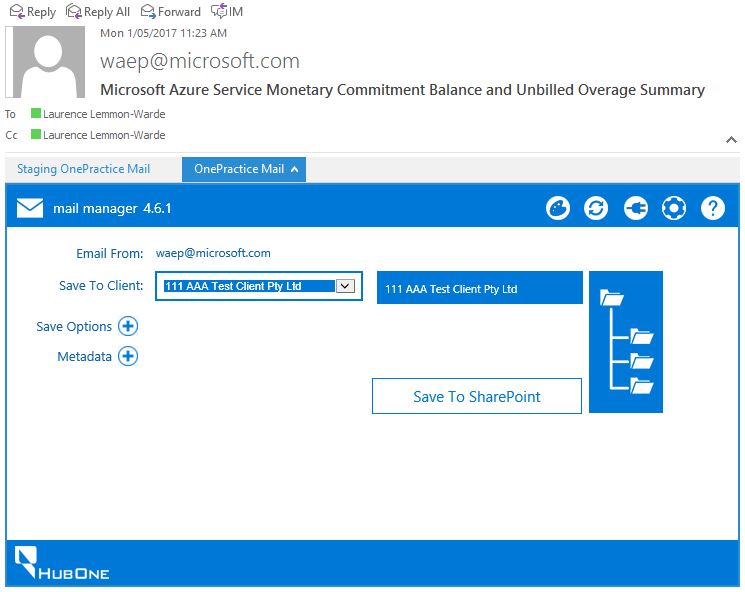Forward this email
This screenshot has width=745, height=592.
coord(171,11)
